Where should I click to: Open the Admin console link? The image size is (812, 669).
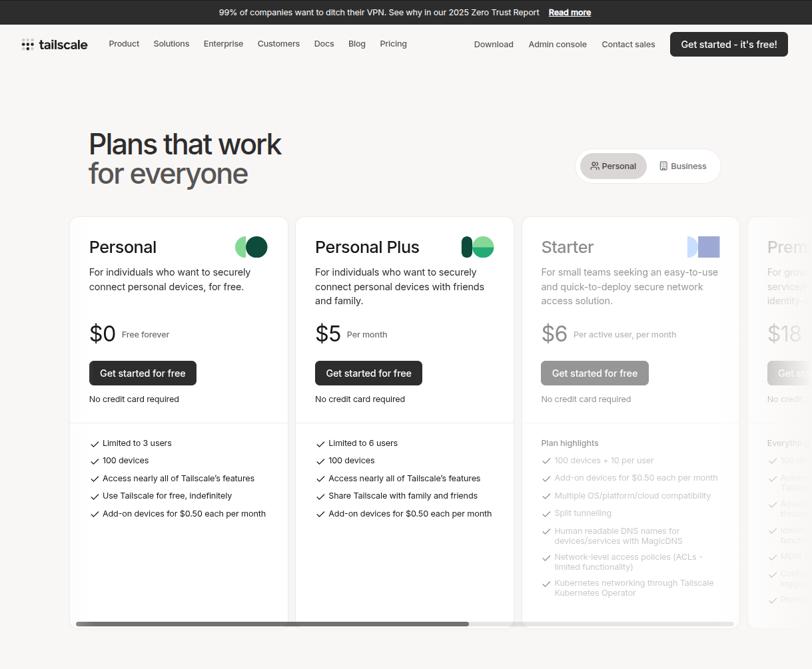pyautogui.click(x=558, y=45)
